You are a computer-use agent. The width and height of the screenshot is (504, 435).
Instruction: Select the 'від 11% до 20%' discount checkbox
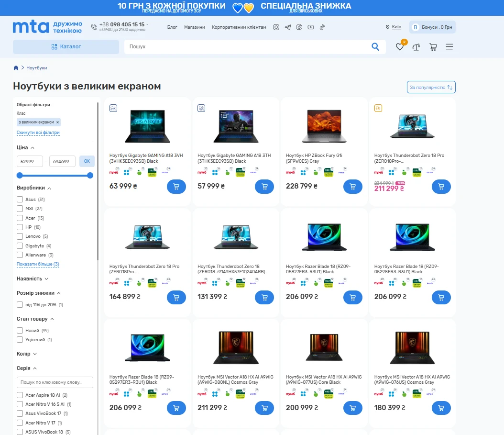(20, 305)
